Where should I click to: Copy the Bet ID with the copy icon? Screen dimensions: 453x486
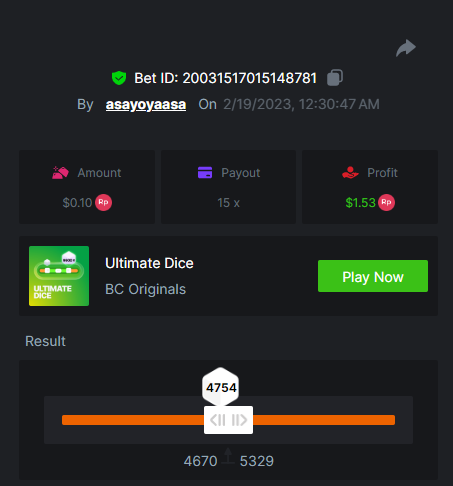coord(335,78)
